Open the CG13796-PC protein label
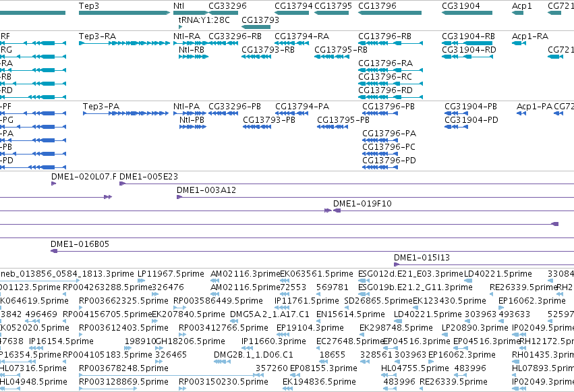Image resolution: width=574 pixels, height=392 pixels. tap(389, 147)
